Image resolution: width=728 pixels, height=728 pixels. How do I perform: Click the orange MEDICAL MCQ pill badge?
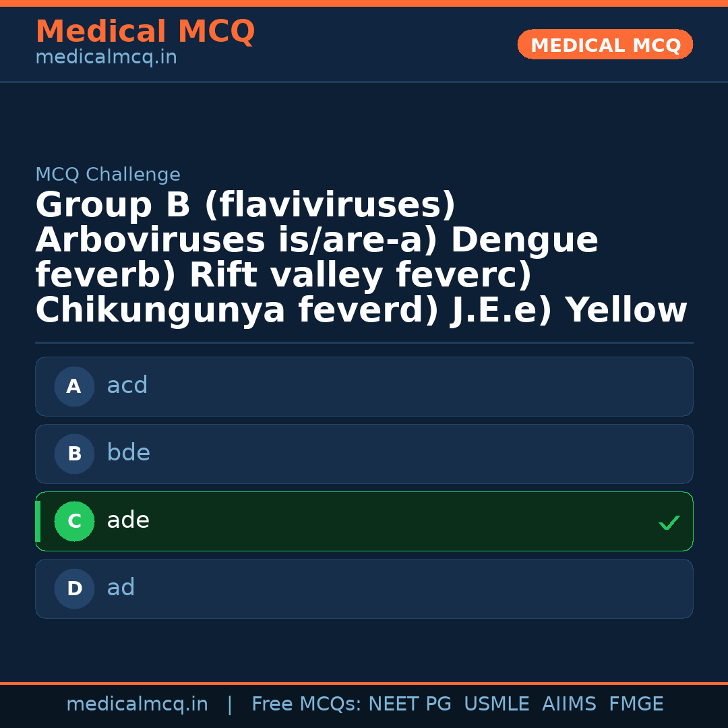[x=605, y=44]
